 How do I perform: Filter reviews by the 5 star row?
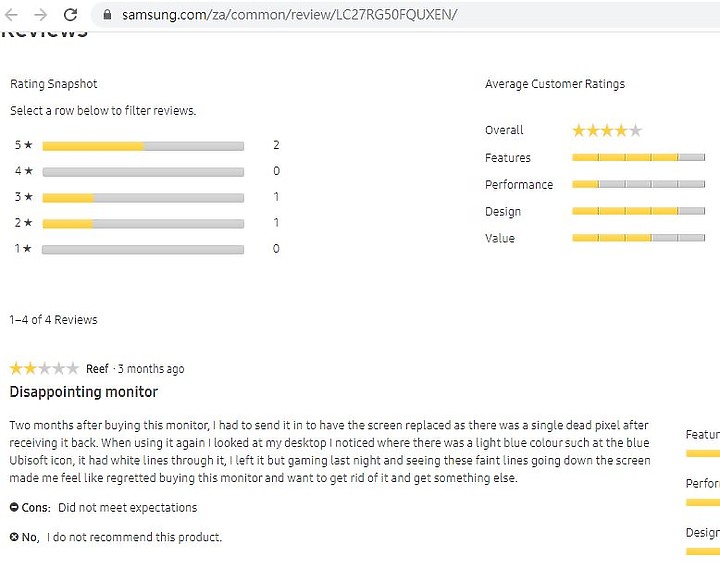point(147,146)
